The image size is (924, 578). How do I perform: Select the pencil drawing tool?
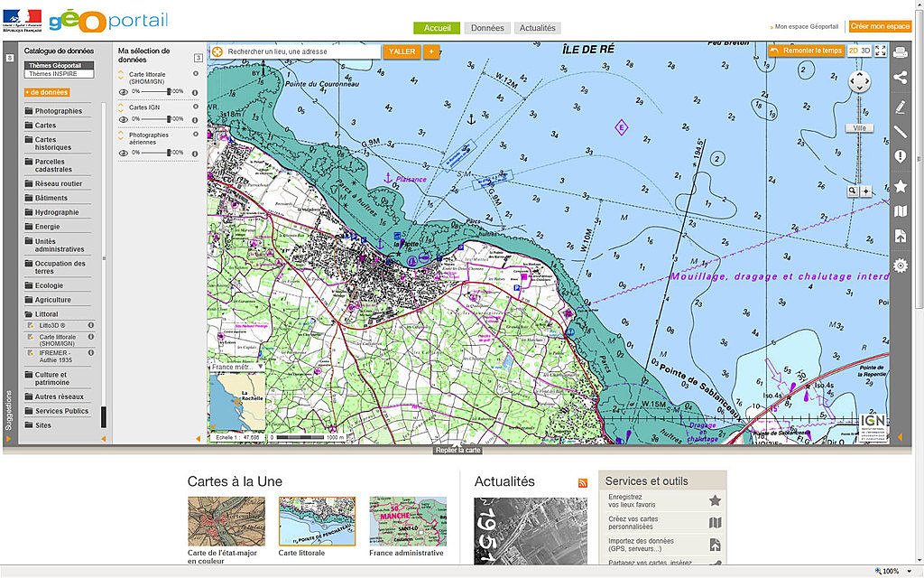pos(900,107)
